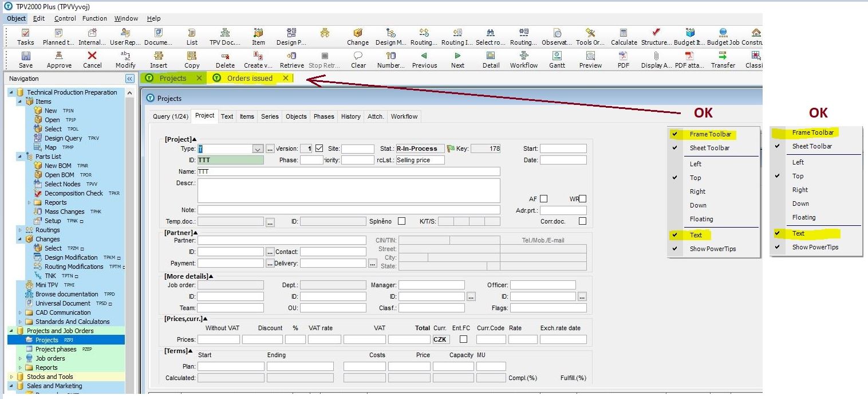Click the Approve toolbar icon
The image size is (868, 399).
point(59,56)
